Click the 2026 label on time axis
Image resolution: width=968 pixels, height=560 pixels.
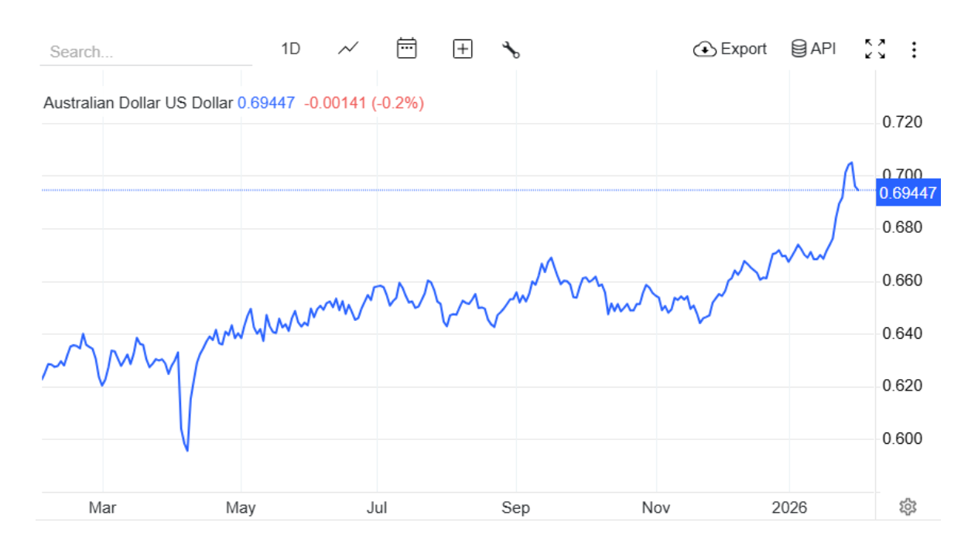pos(789,507)
